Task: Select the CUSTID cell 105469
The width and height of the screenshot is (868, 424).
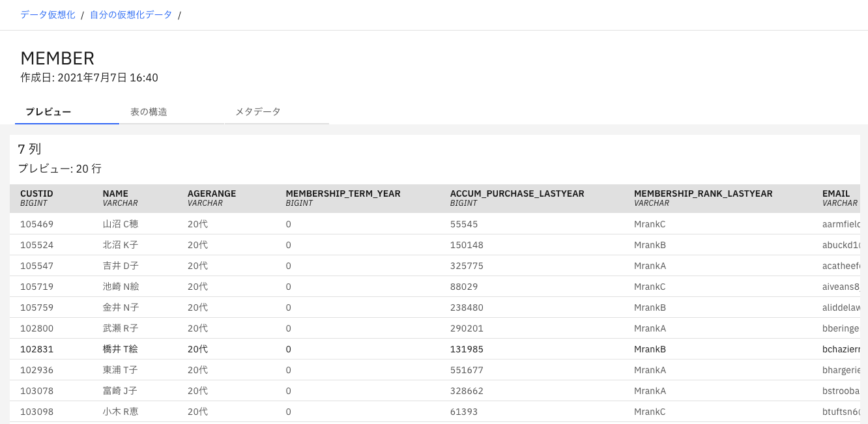Action: [x=37, y=224]
